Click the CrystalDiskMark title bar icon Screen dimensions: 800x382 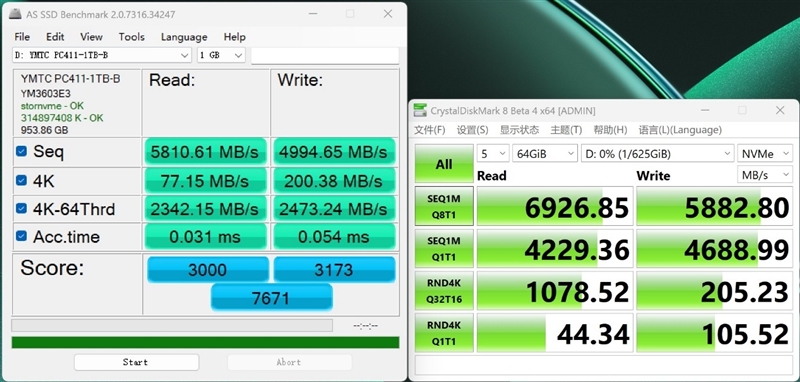point(420,110)
